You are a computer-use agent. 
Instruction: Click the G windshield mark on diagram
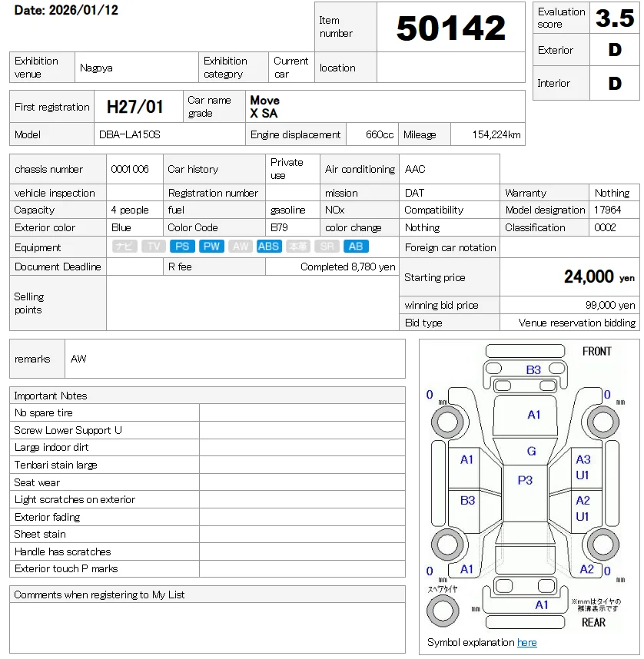pos(531,451)
